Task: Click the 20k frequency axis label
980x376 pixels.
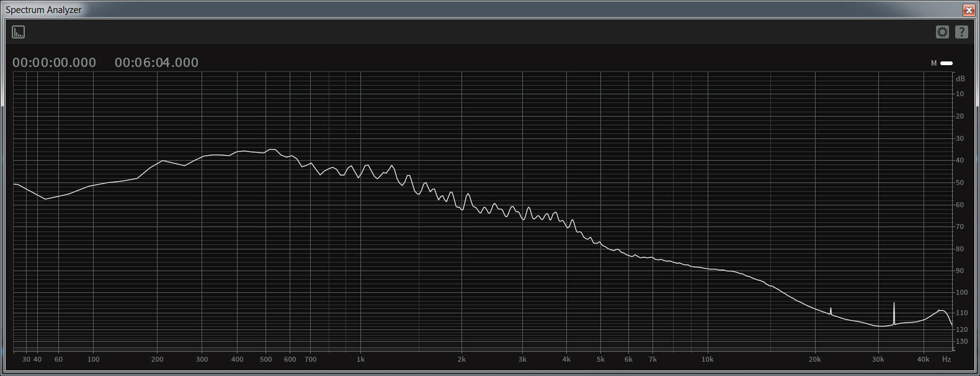Action: tap(814, 359)
